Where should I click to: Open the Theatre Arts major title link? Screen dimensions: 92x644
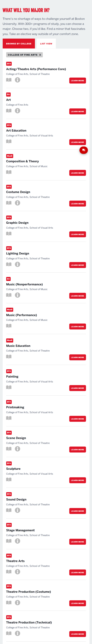15,561
